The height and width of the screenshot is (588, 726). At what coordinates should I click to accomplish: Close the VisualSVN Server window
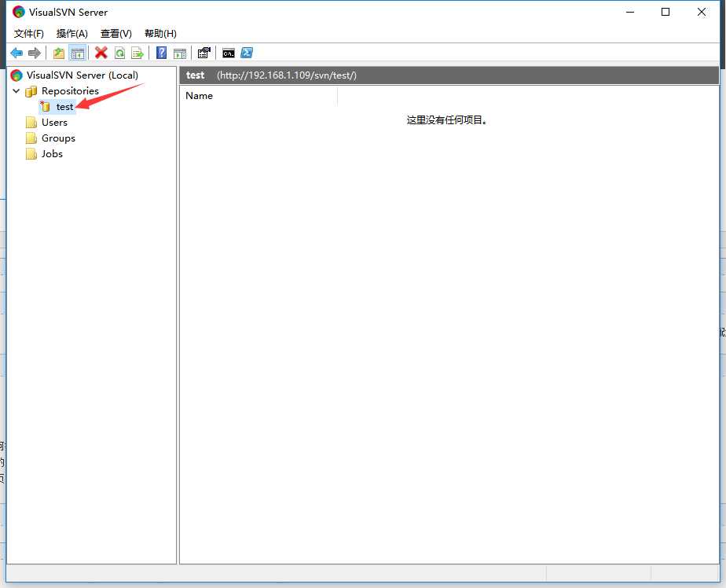tap(702, 12)
